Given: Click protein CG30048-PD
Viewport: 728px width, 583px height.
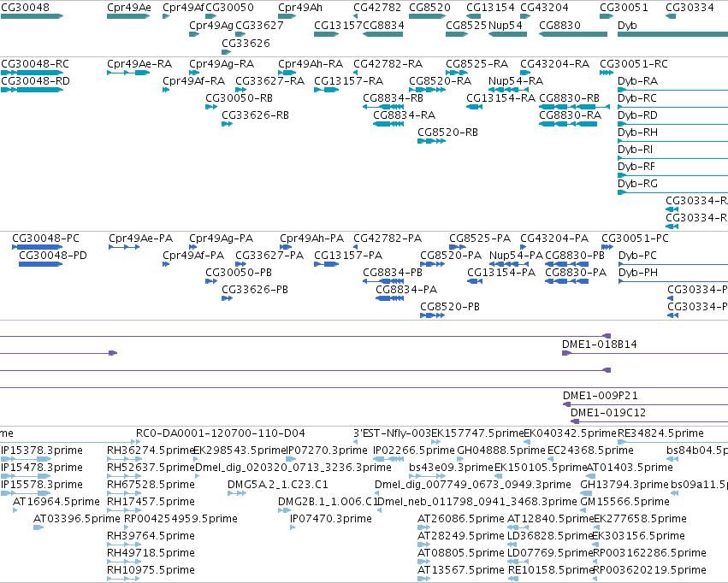Looking at the screenshot, I should [53, 256].
